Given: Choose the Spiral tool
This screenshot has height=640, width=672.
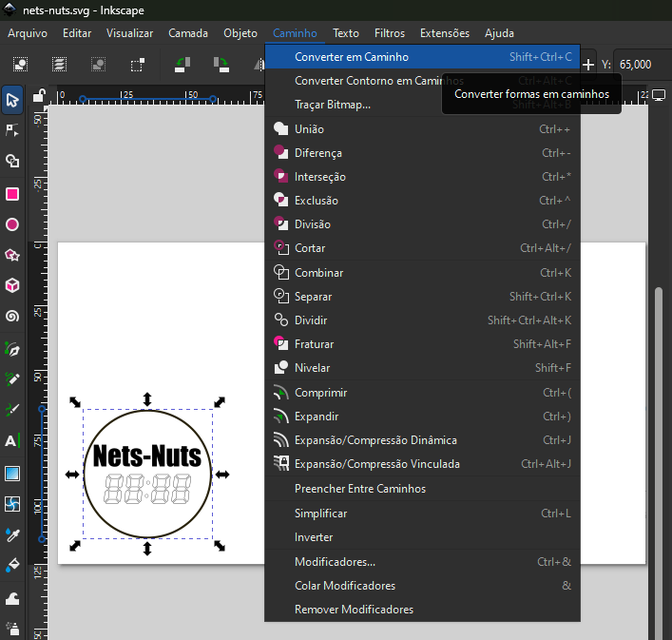Looking at the screenshot, I should click(12, 317).
